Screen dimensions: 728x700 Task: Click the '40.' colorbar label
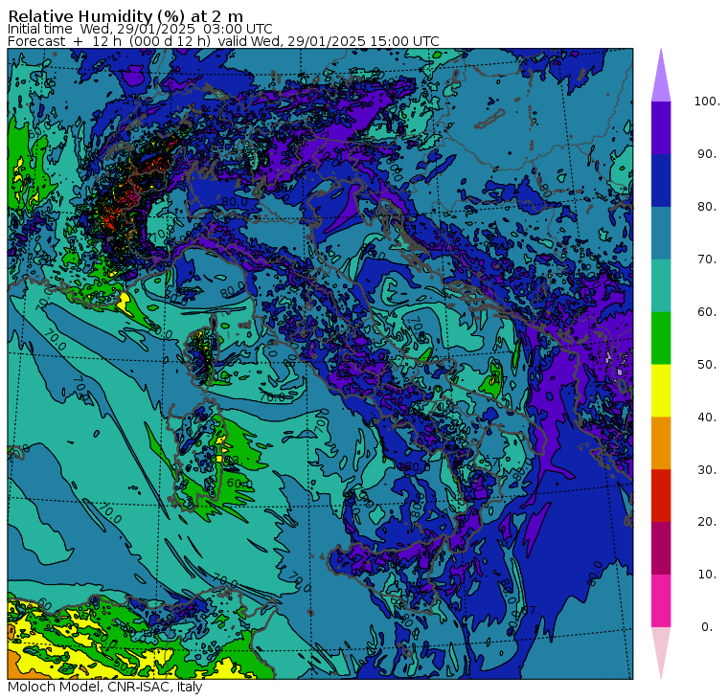coord(707,418)
